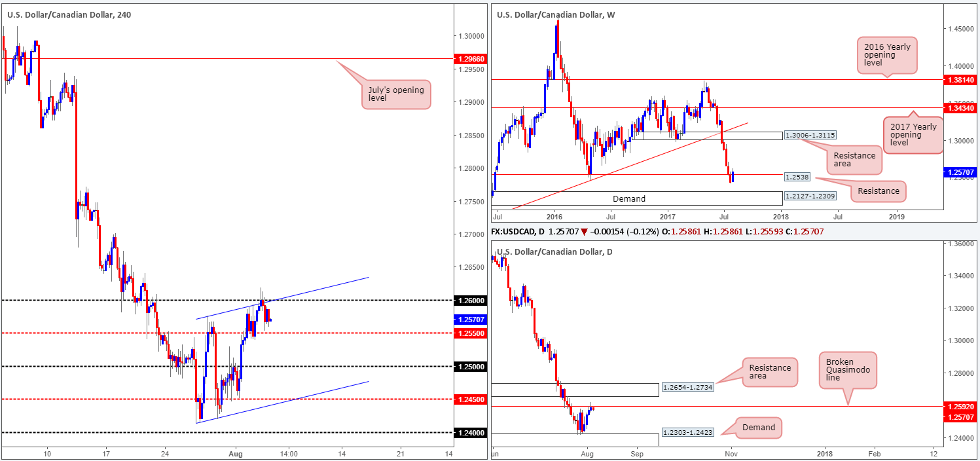Click the black 1.26000 price label

469,301
